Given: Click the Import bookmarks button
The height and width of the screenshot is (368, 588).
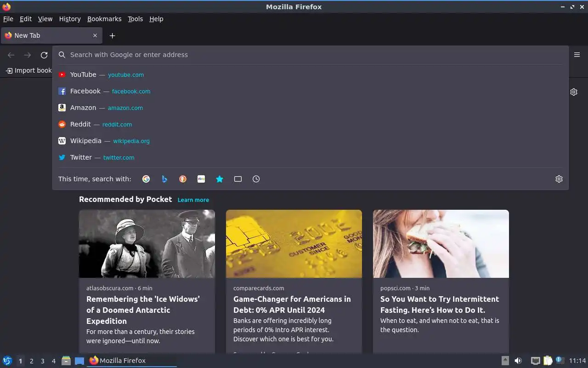Looking at the screenshot, I should pyautogui.click(x=28, y=70).
